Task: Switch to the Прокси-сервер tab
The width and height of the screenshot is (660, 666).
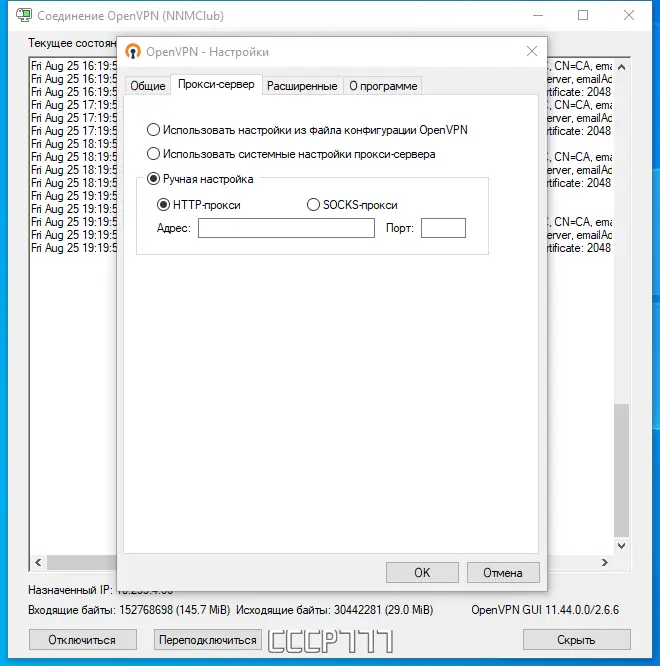Action: [x=216, y=85]
